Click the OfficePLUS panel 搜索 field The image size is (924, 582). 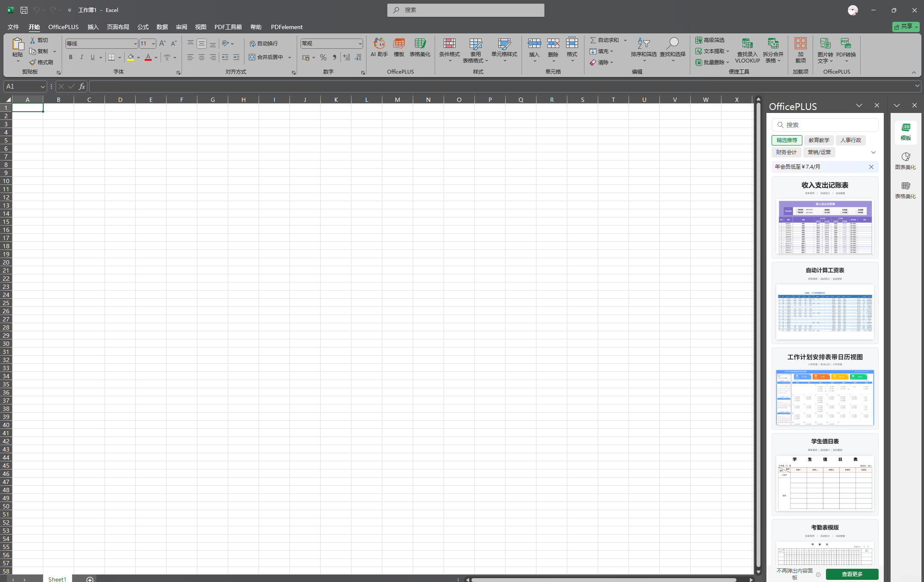(x=825, y=125)
